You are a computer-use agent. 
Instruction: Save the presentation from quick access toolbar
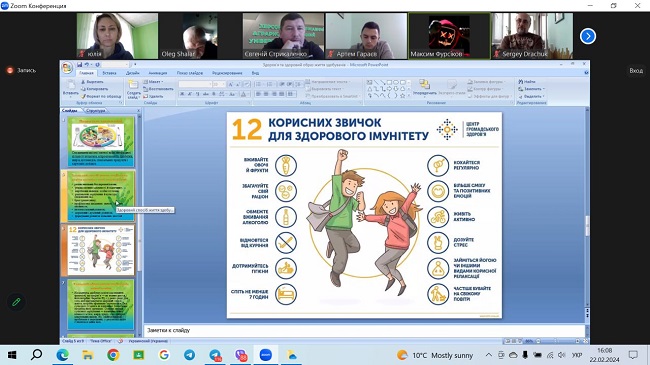[80, 65]
